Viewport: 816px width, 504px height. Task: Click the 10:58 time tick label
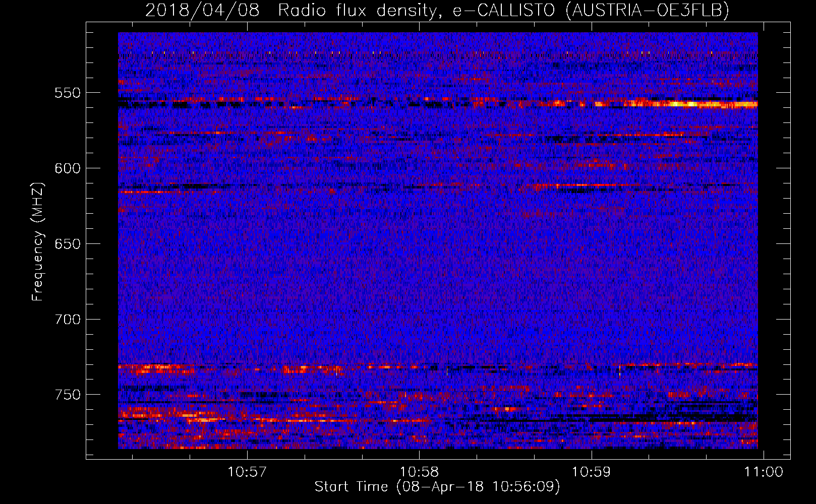(x=419, y=472)
